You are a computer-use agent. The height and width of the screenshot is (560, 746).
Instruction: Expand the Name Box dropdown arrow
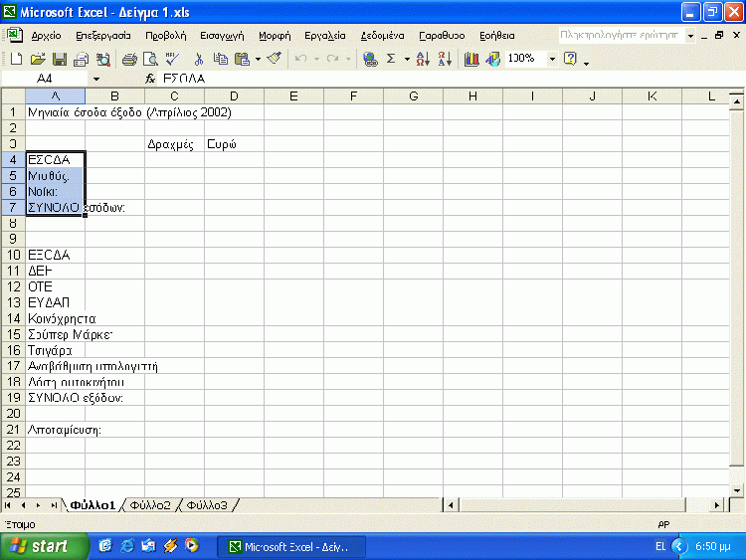pos(96,79)
